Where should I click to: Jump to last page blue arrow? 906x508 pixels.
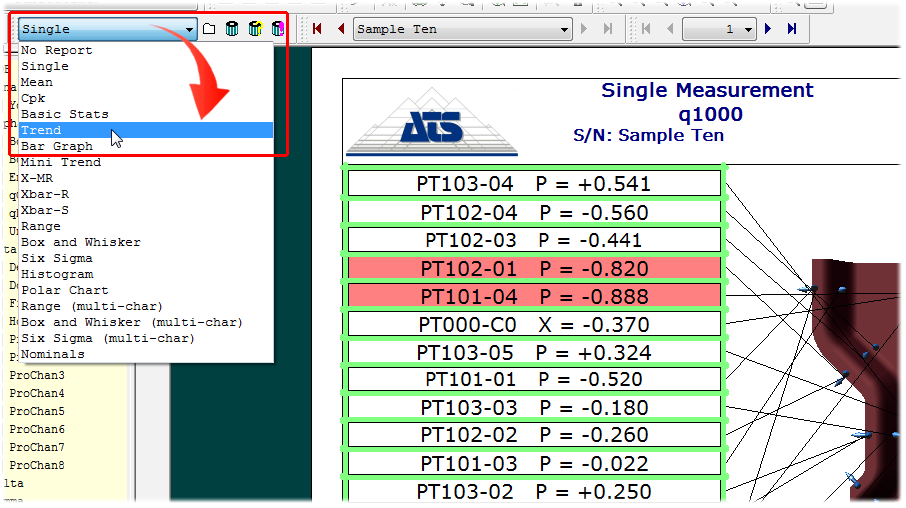[x=791, y=29]
